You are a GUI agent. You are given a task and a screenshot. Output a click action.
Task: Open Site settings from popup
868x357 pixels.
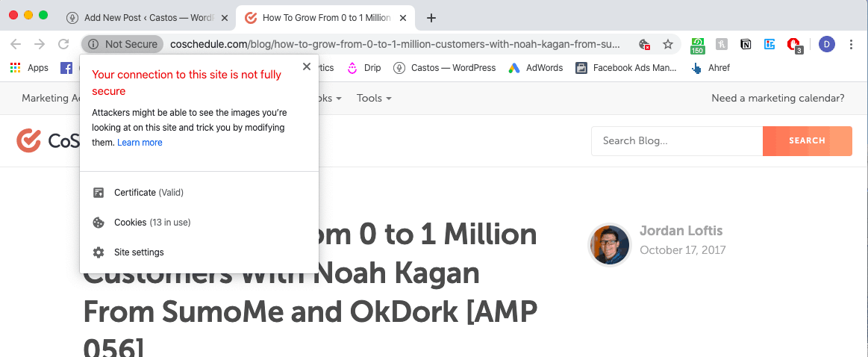pos(139,252)
